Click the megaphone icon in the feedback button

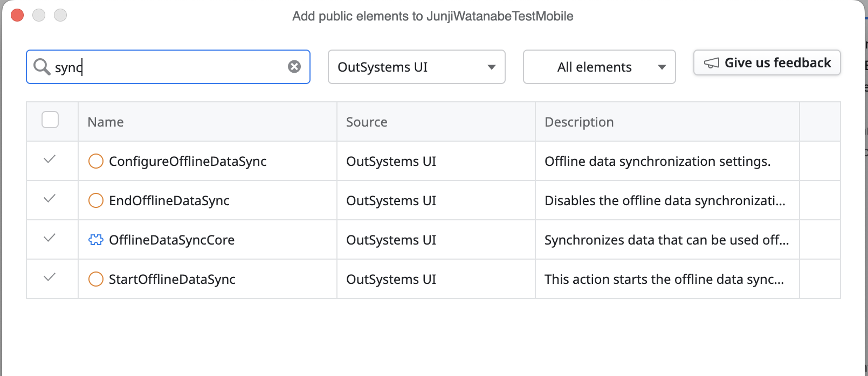tap(712, 63)
